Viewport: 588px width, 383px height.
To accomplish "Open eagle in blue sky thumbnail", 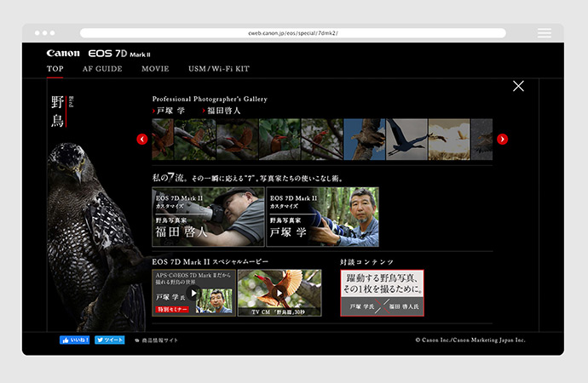I will pyautogui.click(x=365, y=140).
